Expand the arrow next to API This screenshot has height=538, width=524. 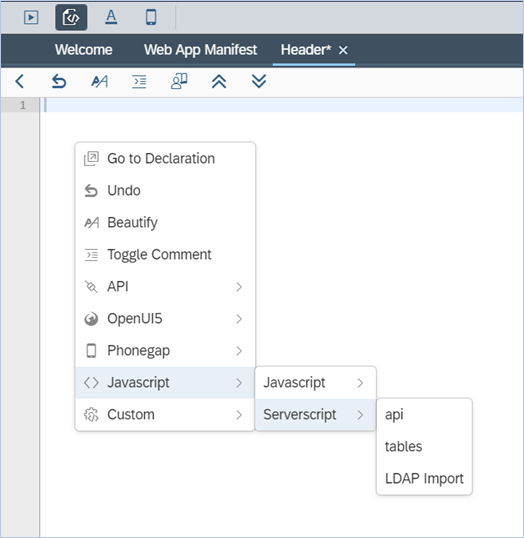click(239, 287)
